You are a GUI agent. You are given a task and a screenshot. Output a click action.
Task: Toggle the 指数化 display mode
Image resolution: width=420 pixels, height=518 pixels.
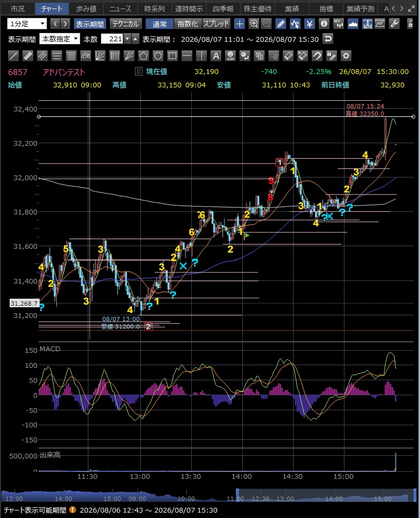[x=187, y=24]
